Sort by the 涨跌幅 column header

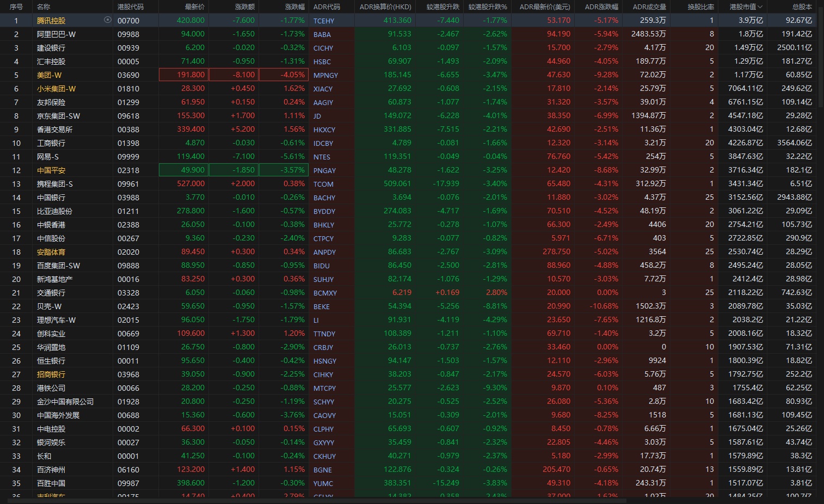tap(294, 7)
